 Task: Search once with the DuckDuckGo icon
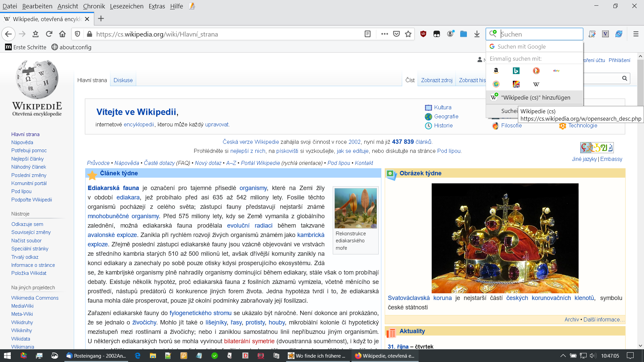tap(536, 71)
